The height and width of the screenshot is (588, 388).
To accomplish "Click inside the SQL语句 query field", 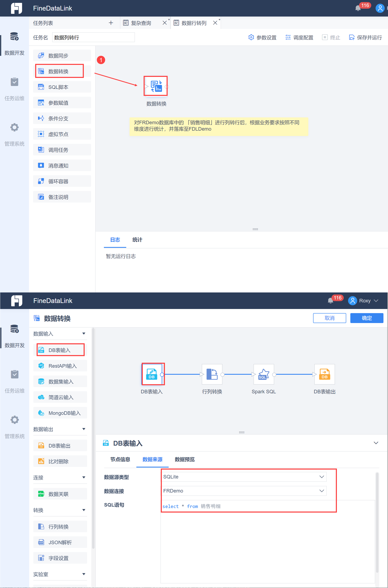I will click(247, 506).
